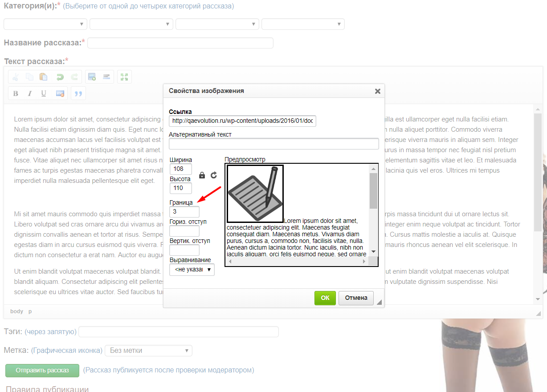
Task: Click the maximize editor icon
Action: (124, 77)
